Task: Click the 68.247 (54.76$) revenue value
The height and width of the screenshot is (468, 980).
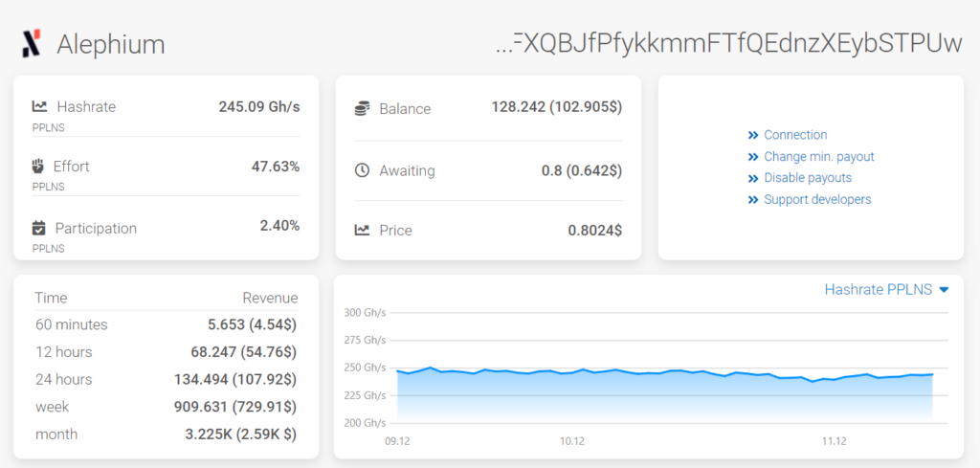Action: (x=244, y=352)
